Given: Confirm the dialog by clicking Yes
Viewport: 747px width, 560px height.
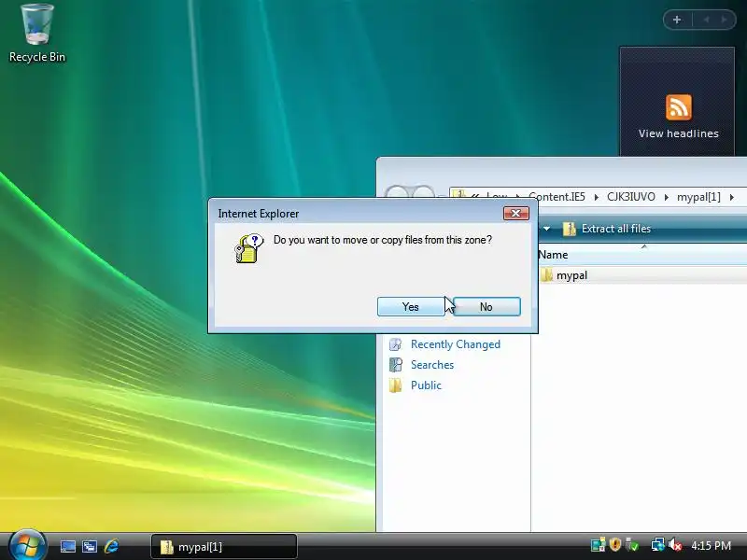Looking at the screenshot, I should coord(411,307).
